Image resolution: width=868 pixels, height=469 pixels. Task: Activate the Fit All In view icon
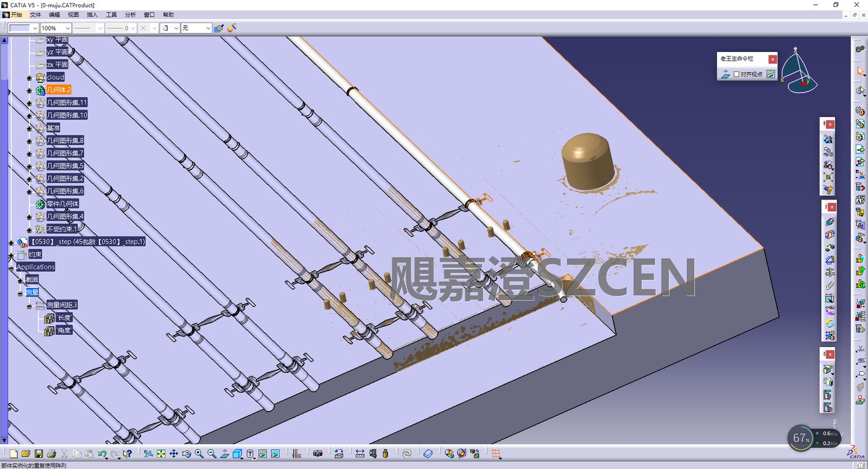161,454
